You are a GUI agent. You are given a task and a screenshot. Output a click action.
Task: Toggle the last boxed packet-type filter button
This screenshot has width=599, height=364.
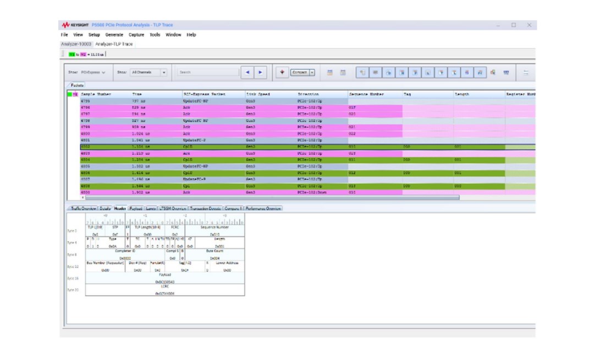480,72
